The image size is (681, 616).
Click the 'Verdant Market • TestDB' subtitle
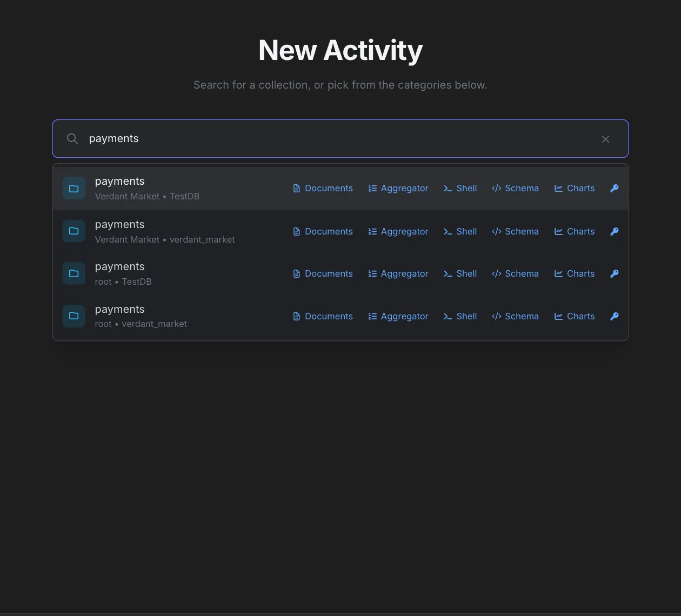pos(147,196)
